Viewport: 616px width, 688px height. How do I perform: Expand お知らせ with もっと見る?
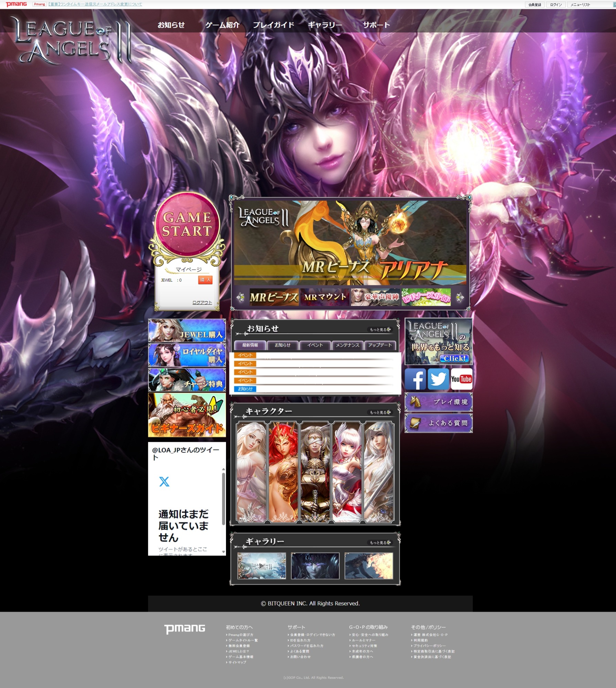pyautogui.click(x=380, y=329)
